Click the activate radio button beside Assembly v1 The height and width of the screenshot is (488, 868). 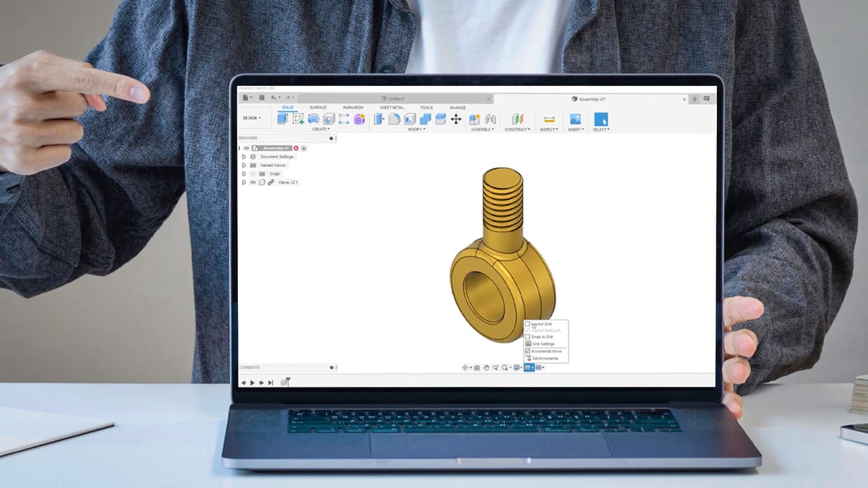(304, 148)
